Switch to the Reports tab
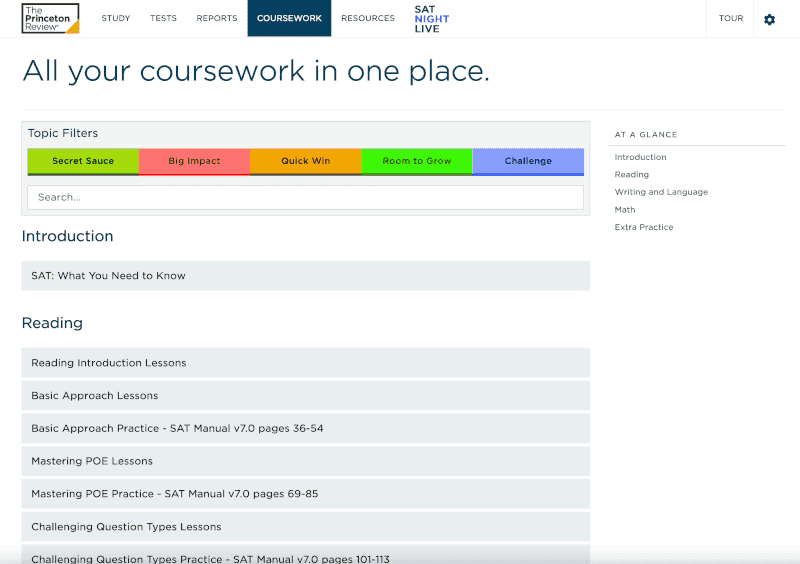 [x=217, y=19]
